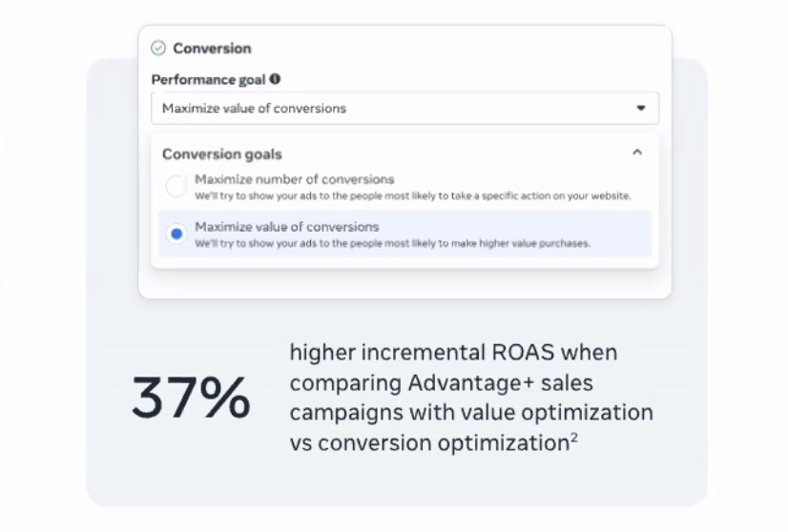Click the 'higher incremental ROAS when' line

coord(453,352)
